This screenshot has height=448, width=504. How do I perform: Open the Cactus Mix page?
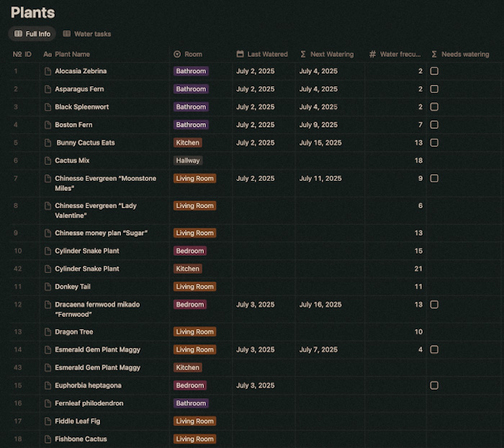tap(72, 161)
